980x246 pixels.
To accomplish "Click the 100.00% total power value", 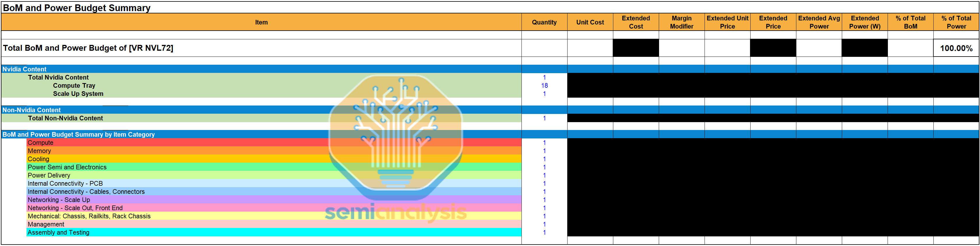I will coord(956,48).
